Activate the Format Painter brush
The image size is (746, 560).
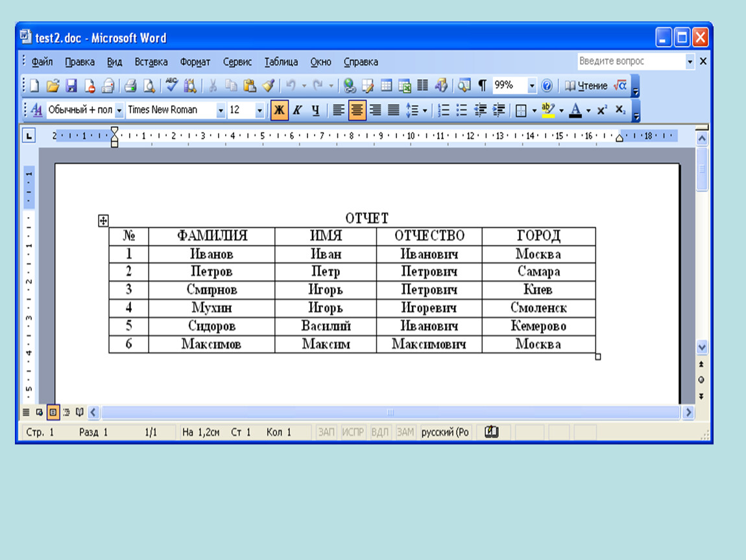coord(268,86)
